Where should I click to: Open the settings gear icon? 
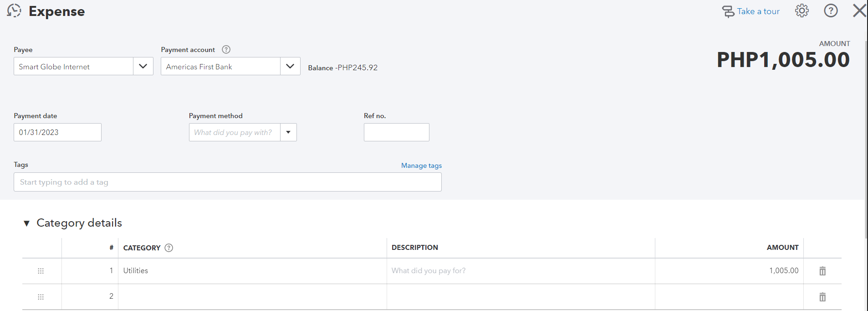tap(802, 10)
